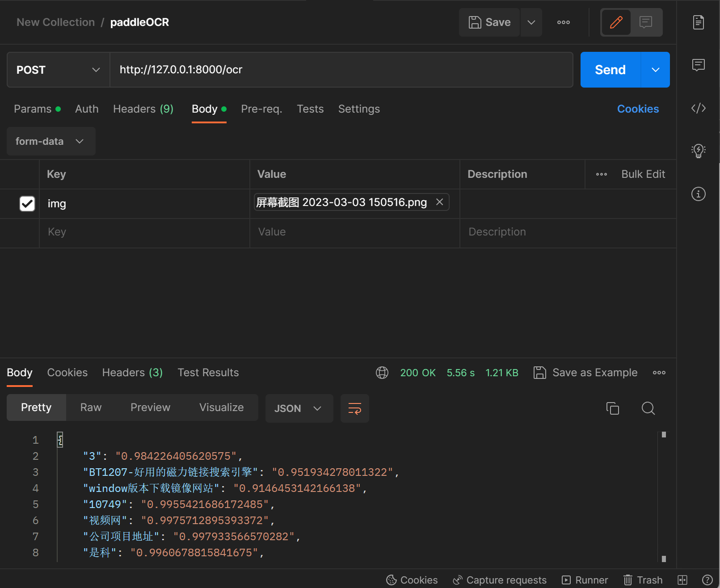This screenshot has width=720, height=588.
Task: Open the code snippet panel icon
Action: pos(698,108)
